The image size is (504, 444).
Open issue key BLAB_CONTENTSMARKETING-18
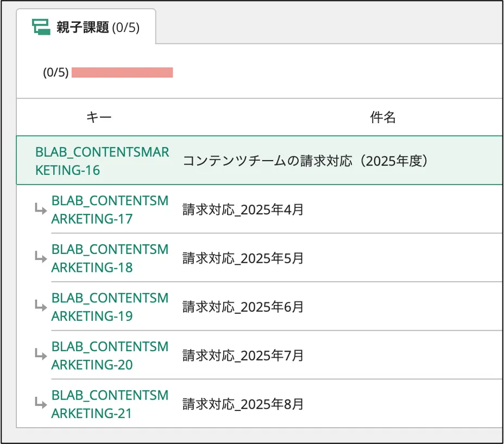[x=110, y=258]
